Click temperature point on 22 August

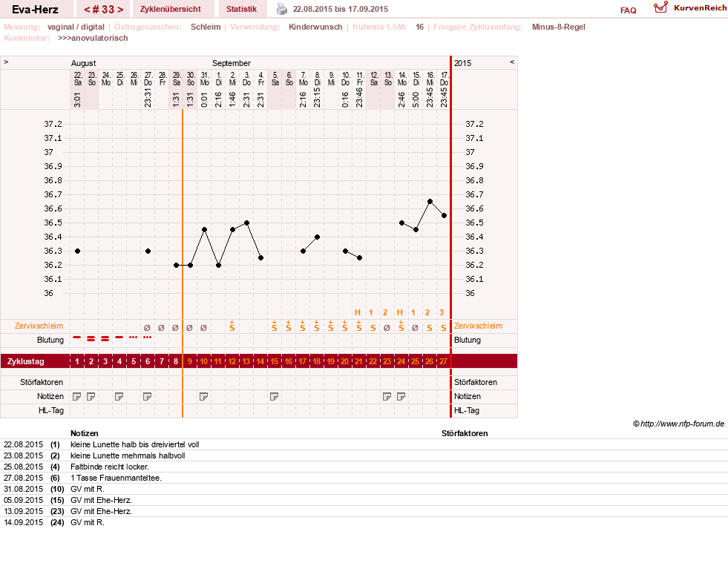pos(77,251)
